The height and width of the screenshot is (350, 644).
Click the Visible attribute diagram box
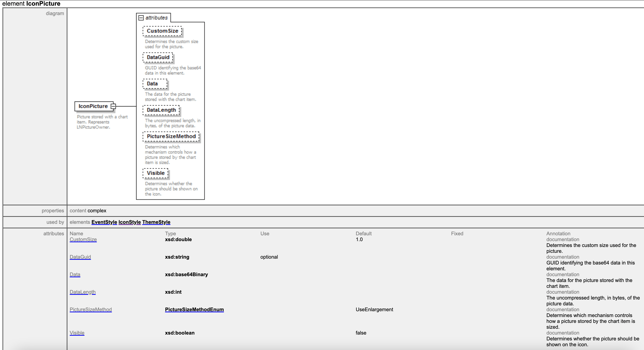[x=155, y=173]
